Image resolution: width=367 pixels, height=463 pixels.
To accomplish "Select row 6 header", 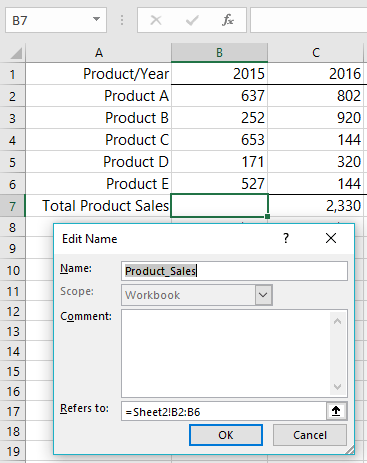I will click(13, 184).
